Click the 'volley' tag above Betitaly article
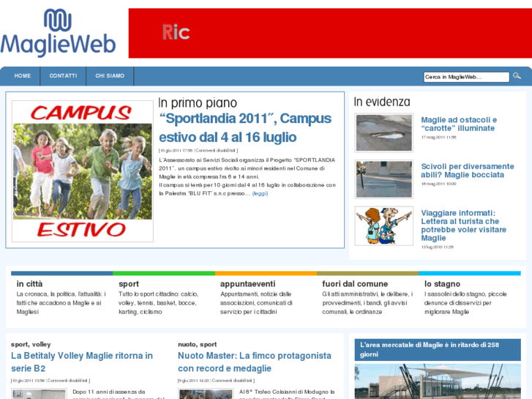The width and height of the screenshot is (532, 399). (x=42, y=344)
